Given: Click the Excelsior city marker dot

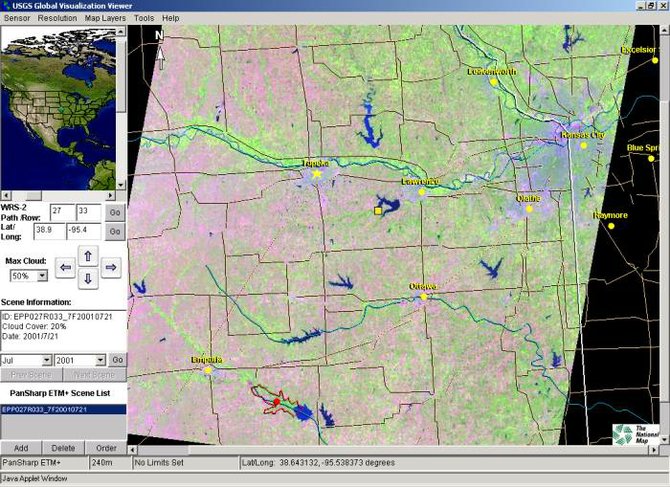Looking at the screenshot, I should (655, 60).
